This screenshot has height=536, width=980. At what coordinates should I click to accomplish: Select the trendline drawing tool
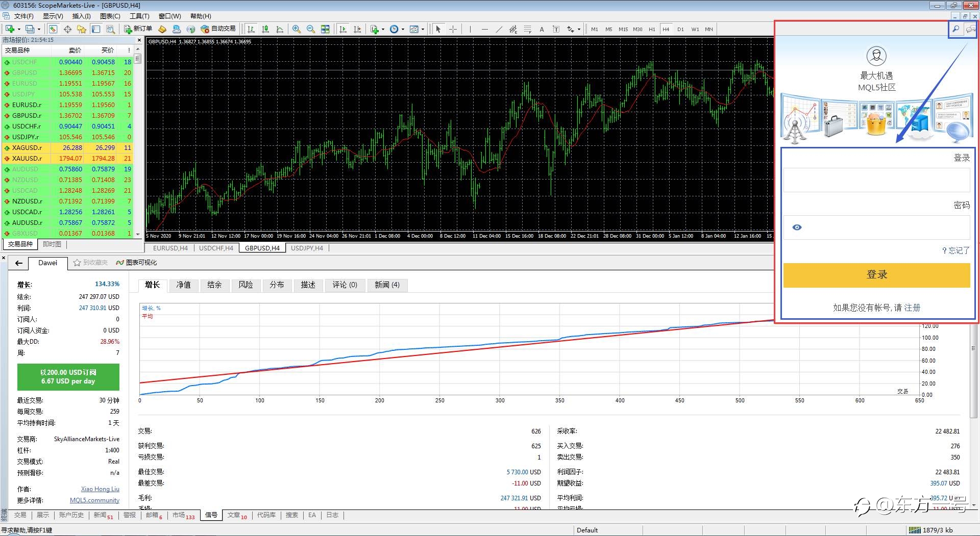click(x=499, y=29)
